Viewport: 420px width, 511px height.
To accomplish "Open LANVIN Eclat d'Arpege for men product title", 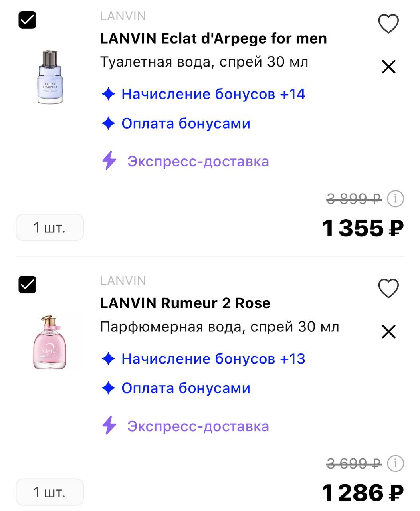I will click(213, 38).
